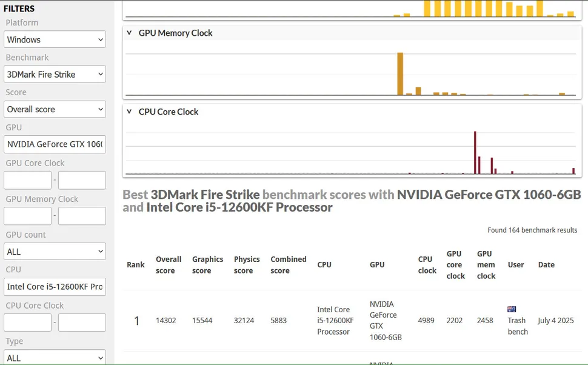
Task: Open the Benchmark dropdown showing 3DMark Fire Strike
Action: tap(55, 75)
